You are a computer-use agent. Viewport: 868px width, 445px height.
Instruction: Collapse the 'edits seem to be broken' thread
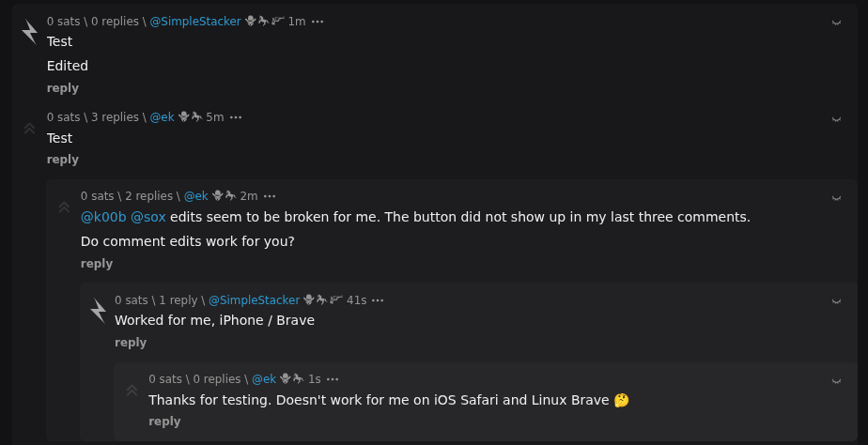click(x=836, y=197)
